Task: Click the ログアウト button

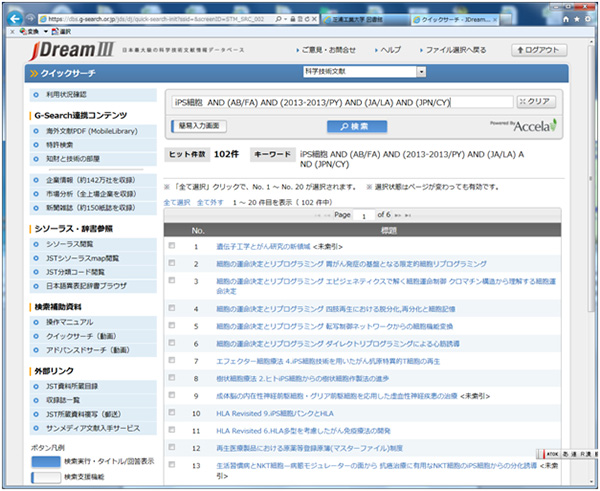Action: 539,50
